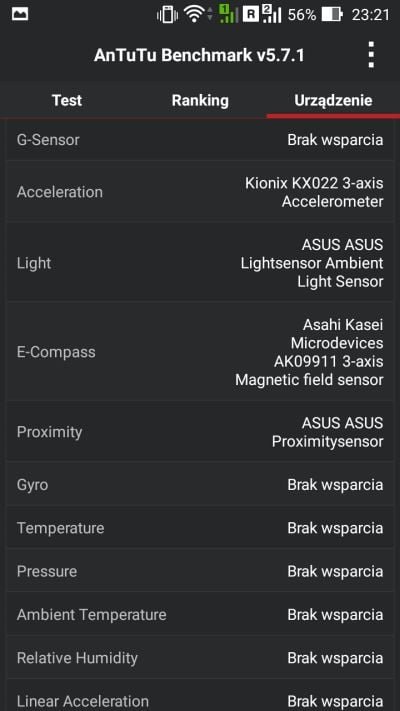Tap the E-Compass AK09911 entry
Viewport: 400px width, 711px height.
coord(200,352)
